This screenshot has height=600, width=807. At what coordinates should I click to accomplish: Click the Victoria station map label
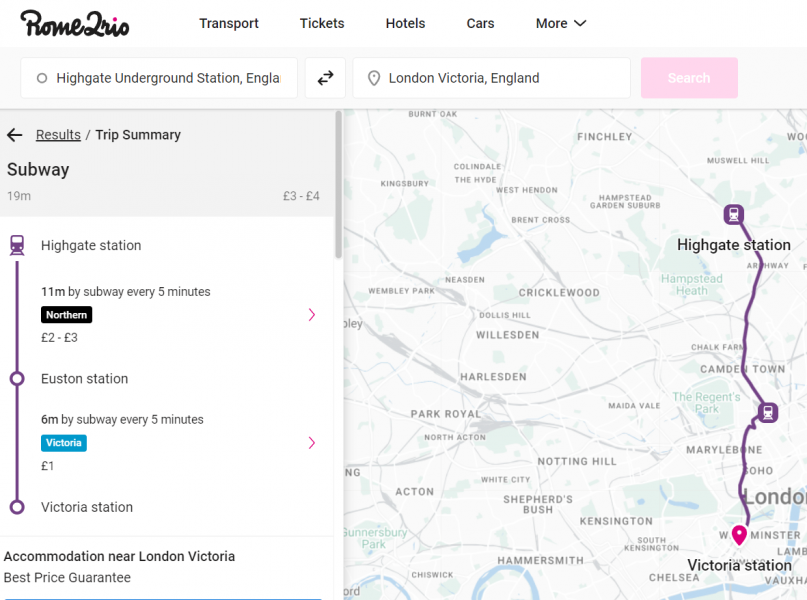(x=740, y=565)
